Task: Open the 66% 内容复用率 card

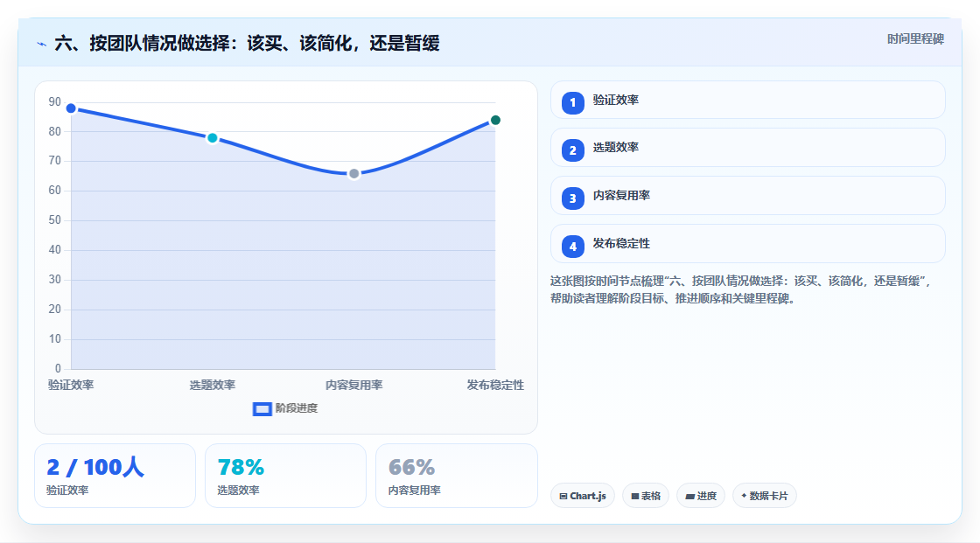Action: (456, 476)
